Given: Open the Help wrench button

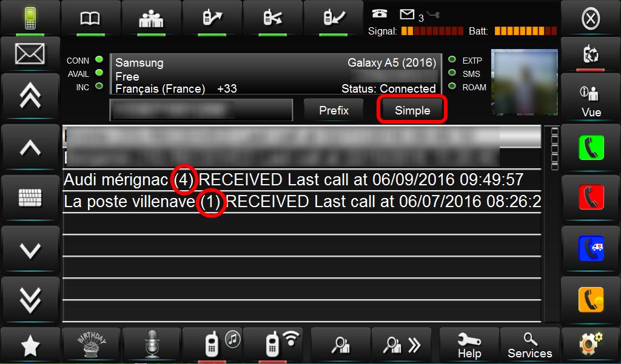Looking at the screenshot, I should 469,344.
